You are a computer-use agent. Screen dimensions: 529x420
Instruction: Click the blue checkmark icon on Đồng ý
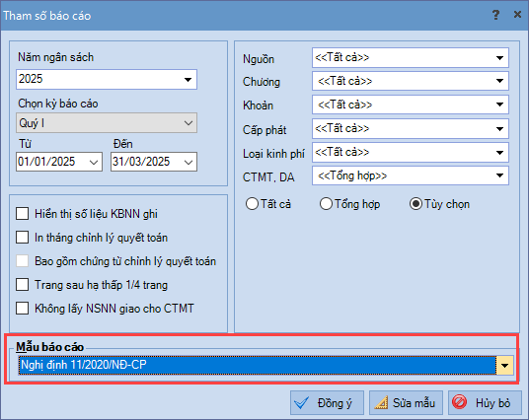(x=301, y=402)
